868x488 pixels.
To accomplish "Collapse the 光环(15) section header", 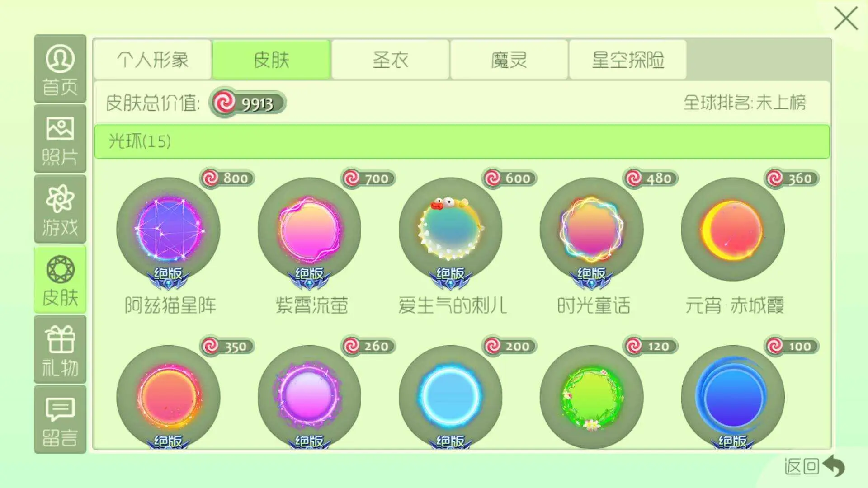I will 462,141.
